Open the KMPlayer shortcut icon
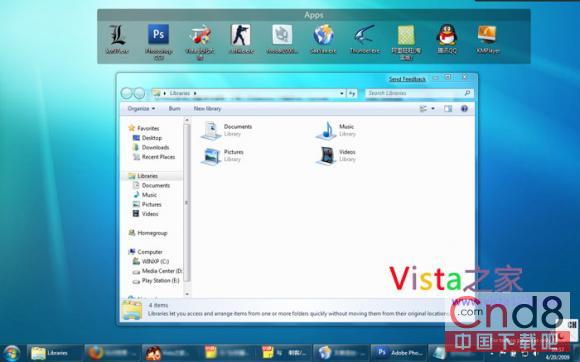The height and width of the screenshot is (362, 580). coord(488,34)
